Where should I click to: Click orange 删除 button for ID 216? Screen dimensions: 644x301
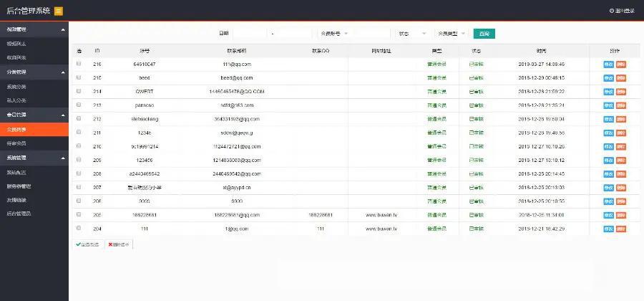[x=621, y=64]
